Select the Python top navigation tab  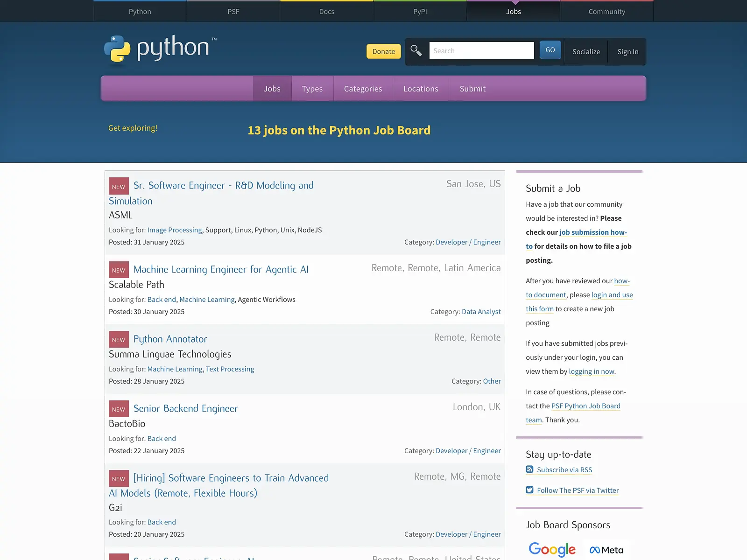[x=140, y=11]
